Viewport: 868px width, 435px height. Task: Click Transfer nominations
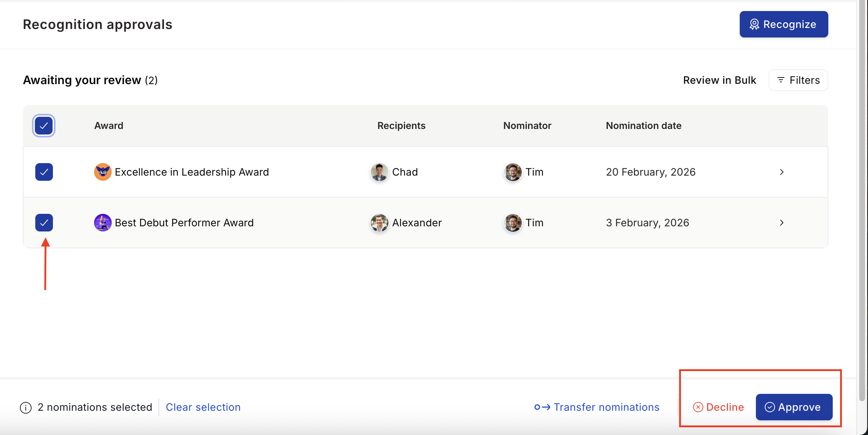pyautogui.click(x=597, y=407)
